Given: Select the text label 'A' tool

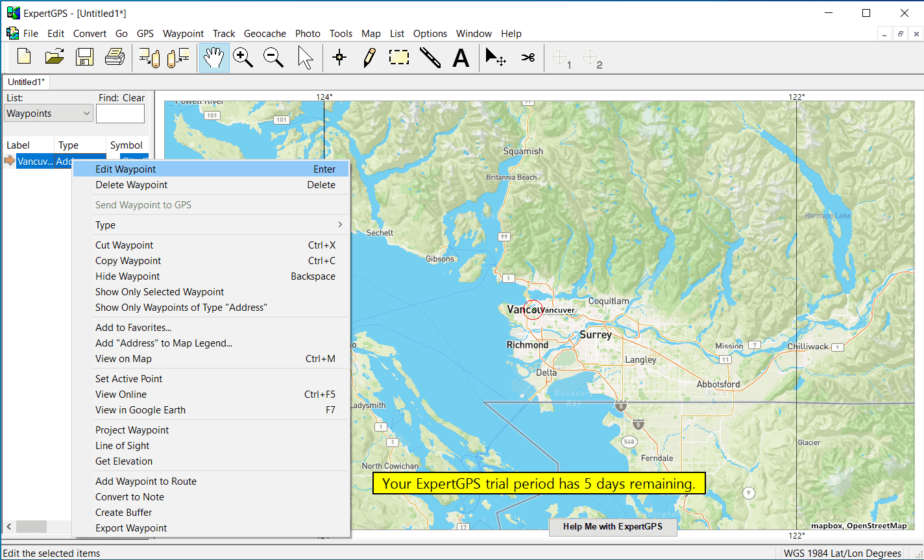Looking at the screenshot, I should click(x=461, y=58).
